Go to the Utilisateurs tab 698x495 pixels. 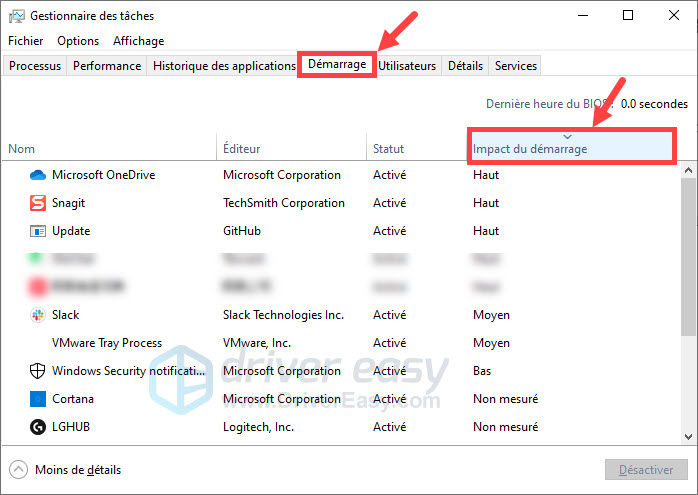[407, 66]
